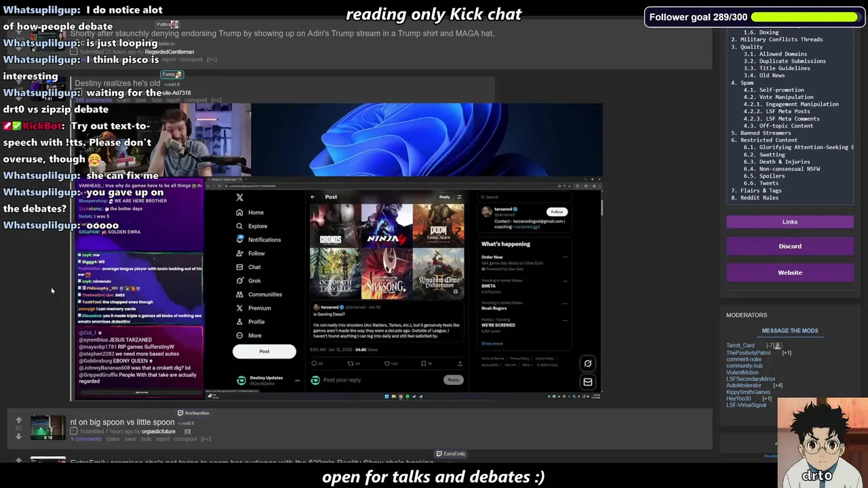Click MESSAGE THE MODS link
This screenshot has height=488, width=868.
click(790, 331)
